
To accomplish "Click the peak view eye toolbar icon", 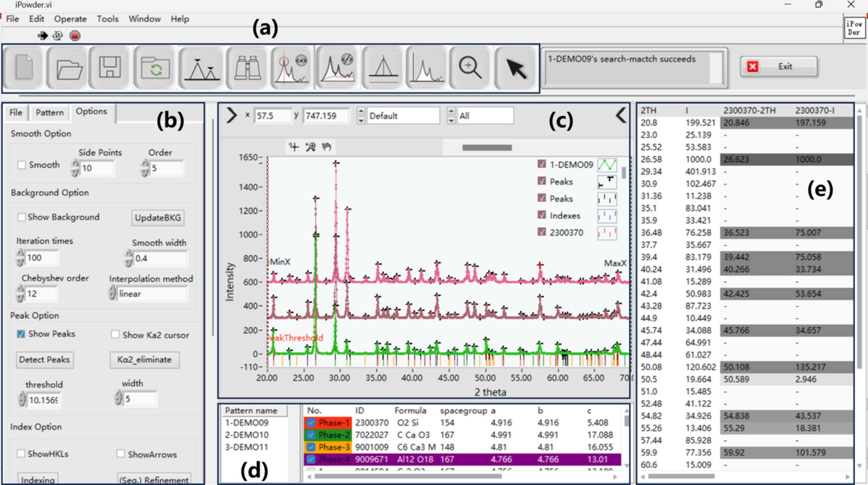I will [292, 67].
